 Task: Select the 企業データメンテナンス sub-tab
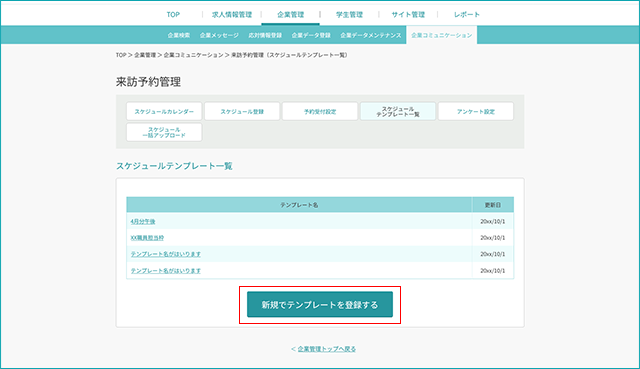371,35
